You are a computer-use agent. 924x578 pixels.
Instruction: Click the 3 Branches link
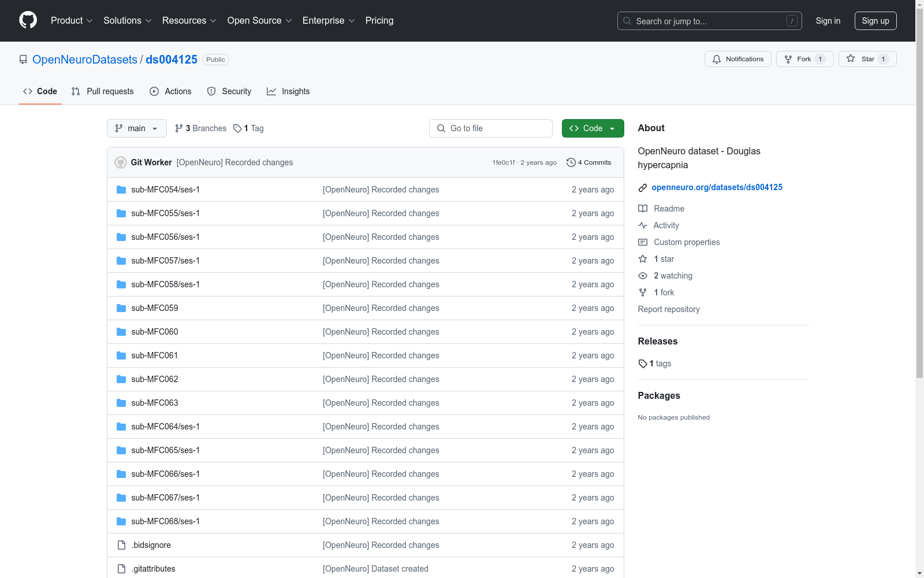point(200,128)
